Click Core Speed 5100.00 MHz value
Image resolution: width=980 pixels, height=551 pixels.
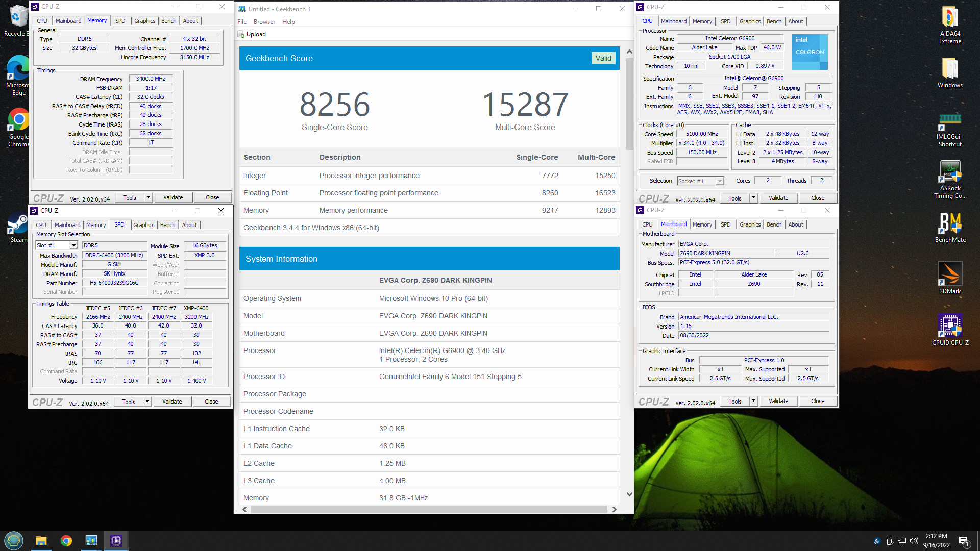pyautogui.click(x=702, y=134)
